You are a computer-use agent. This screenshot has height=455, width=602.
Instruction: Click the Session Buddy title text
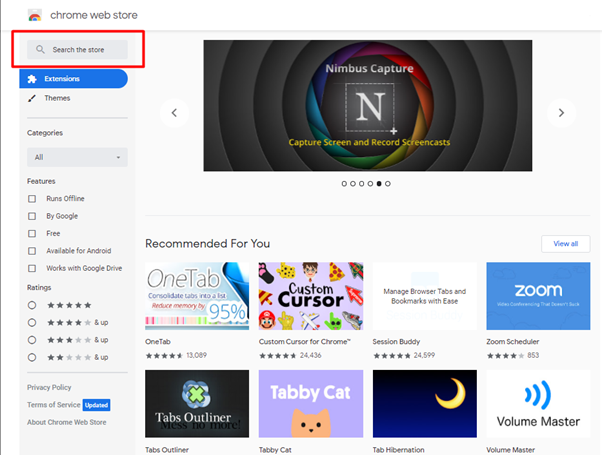pos(396,342)
